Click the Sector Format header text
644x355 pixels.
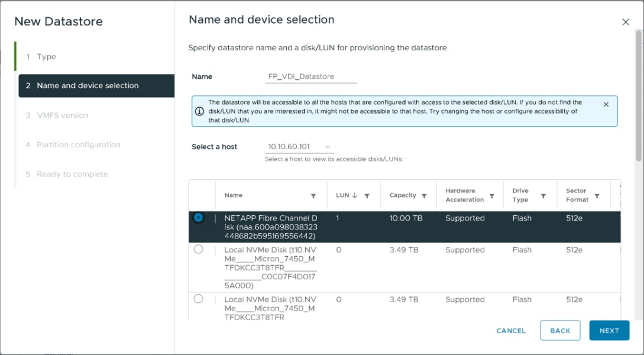coord(577,195)
